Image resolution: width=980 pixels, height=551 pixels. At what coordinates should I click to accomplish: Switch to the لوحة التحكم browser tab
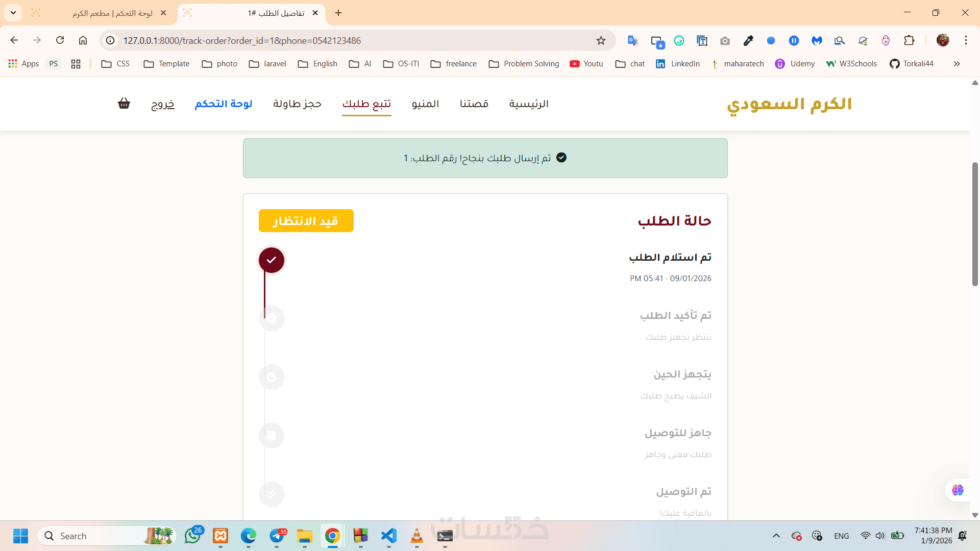pos(112,13)
